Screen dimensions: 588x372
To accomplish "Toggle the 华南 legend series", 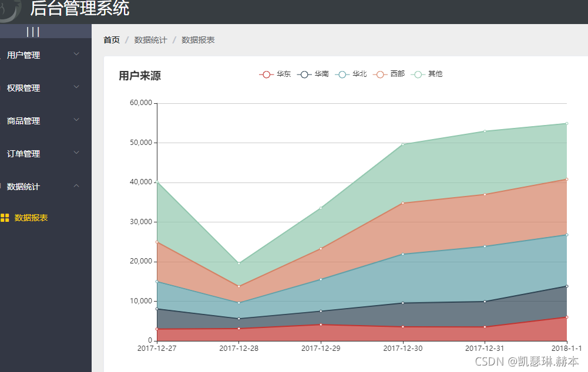I will click(x=313, y=74).
